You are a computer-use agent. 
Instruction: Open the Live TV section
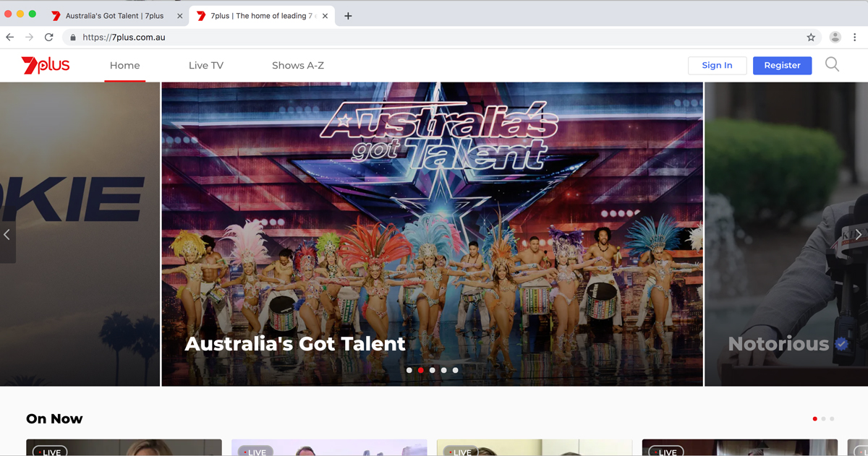point(206,65)
